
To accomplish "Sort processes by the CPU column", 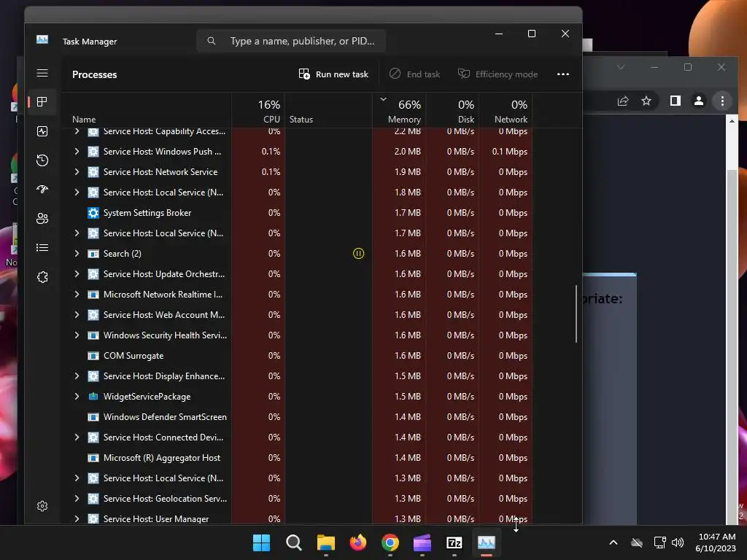I will point(258,111).
